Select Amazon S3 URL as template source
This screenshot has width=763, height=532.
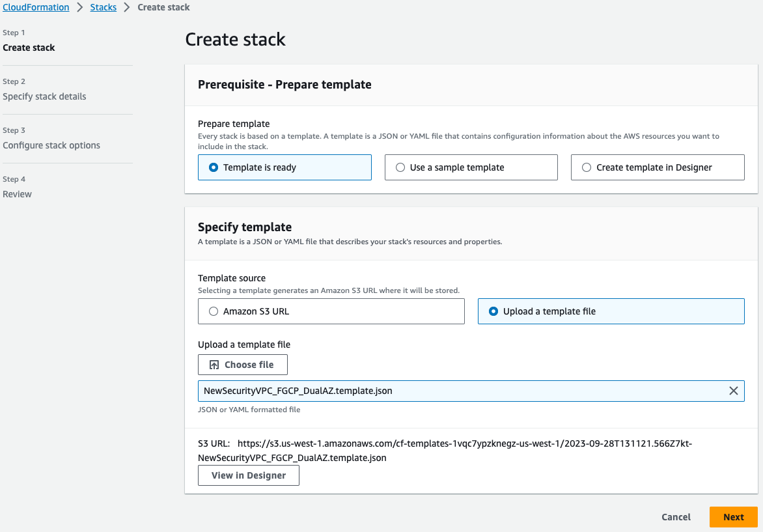tap(331, 311)
